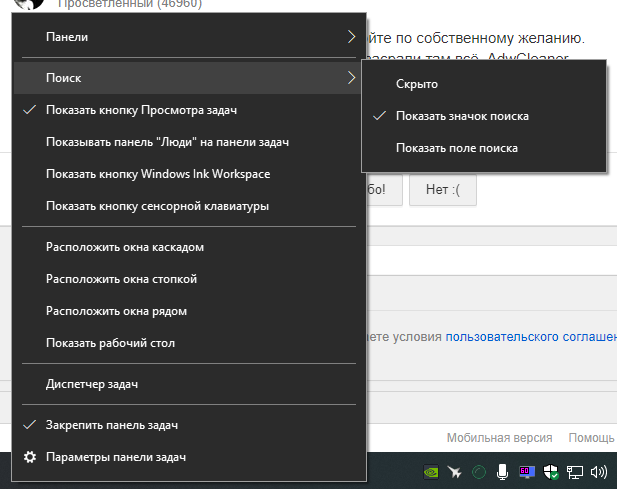Click the monitor tray icon showing 60

[527, 472]
